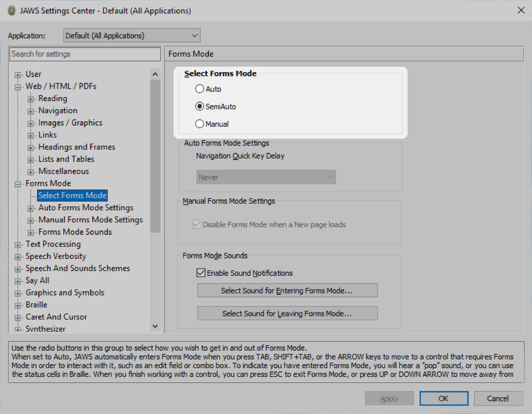Choose the SemiAuto radio option

(x=200, y=107)
